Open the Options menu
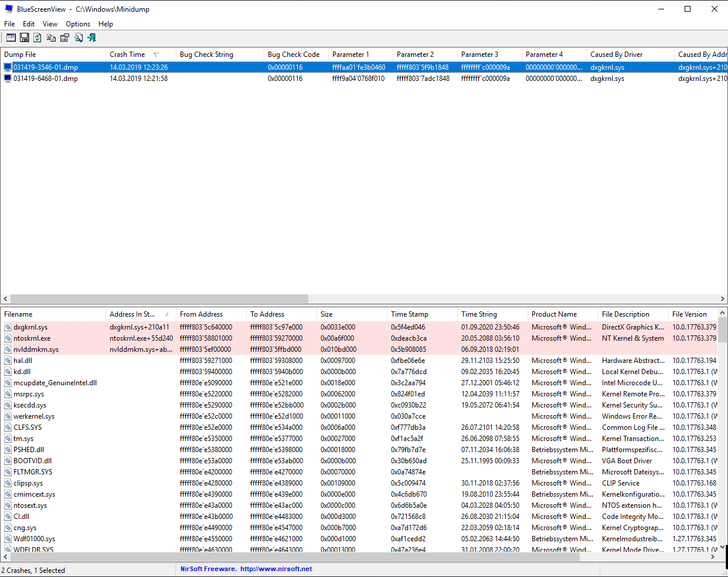Image resolution: width=728 pixels, height=577 pixels. click(x=77, y=24)
